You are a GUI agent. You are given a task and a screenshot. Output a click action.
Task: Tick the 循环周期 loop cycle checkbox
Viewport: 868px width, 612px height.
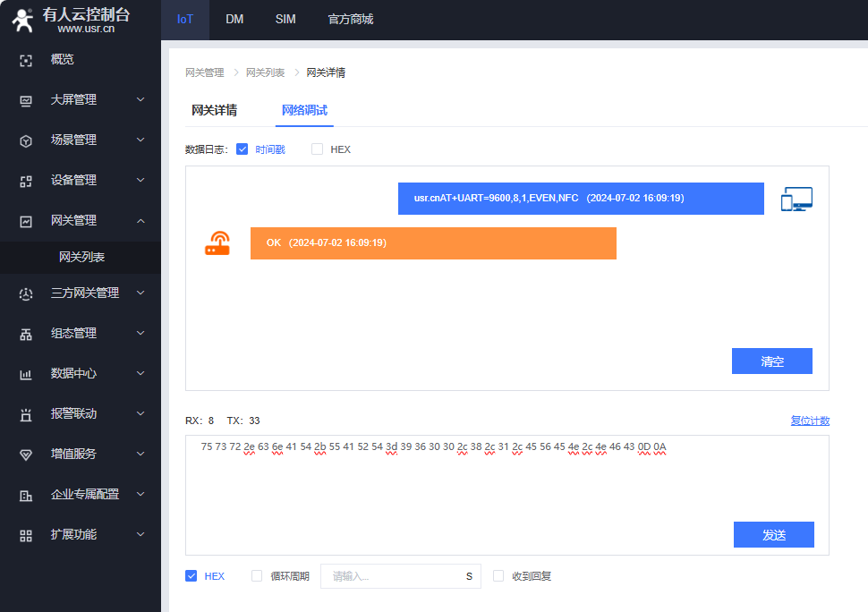click(x=257, y=576)
